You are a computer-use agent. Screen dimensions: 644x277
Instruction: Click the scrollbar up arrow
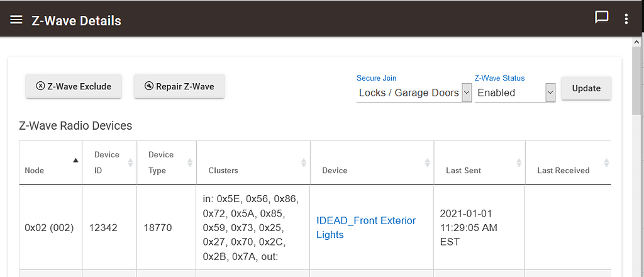637,42
